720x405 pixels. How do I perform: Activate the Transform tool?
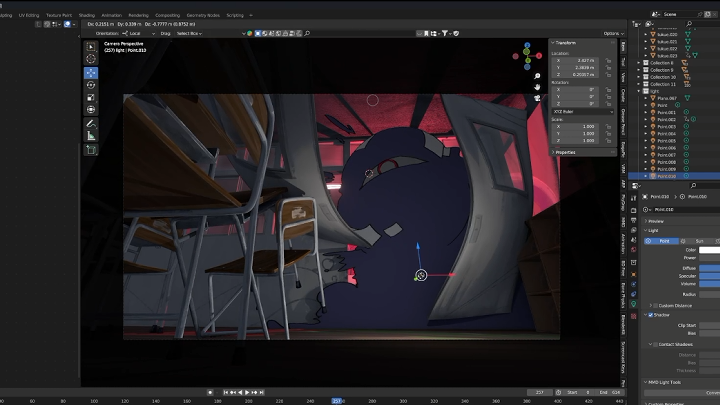click(91, 110)
